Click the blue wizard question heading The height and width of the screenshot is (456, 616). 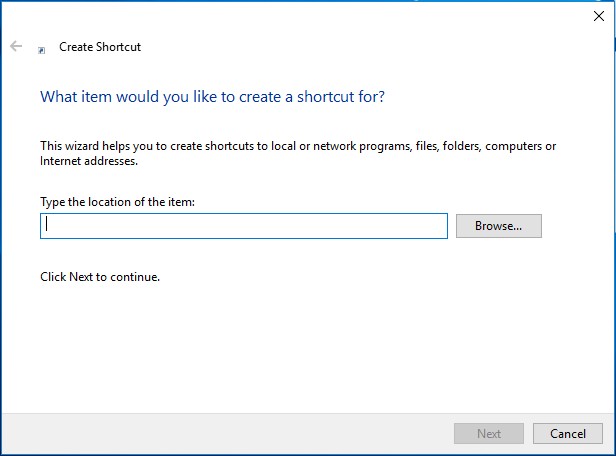(212, 97)
